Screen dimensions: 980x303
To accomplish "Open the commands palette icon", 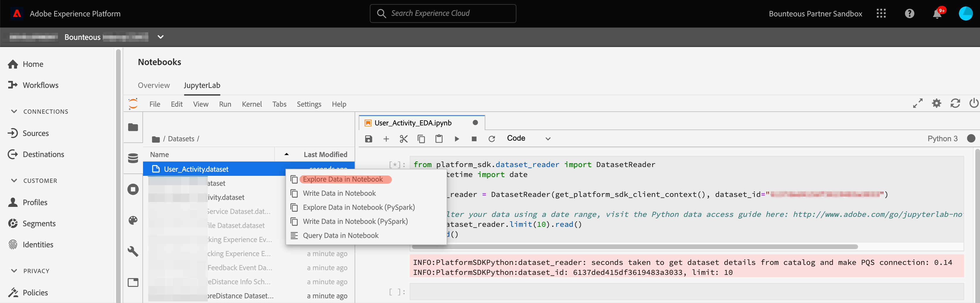I will (x=133, y=220).
